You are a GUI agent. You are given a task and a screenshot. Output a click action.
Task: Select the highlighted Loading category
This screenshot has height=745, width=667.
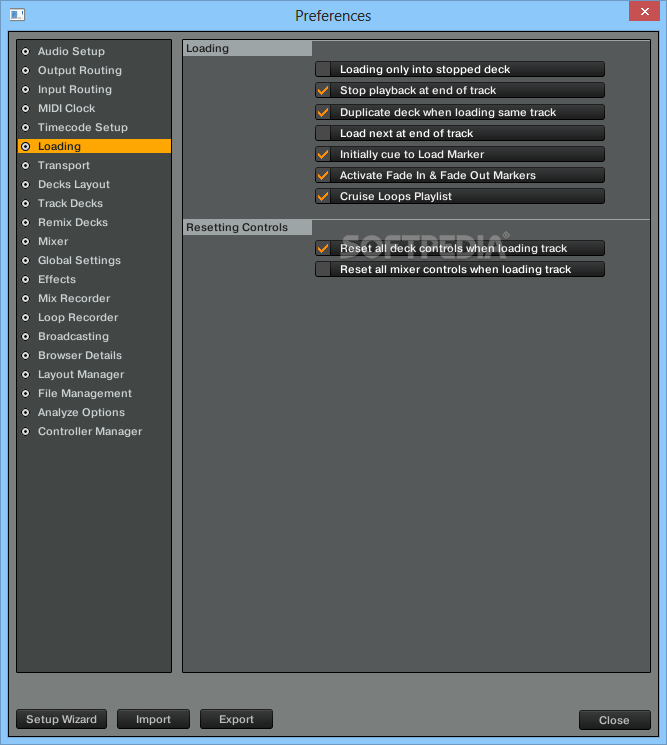click(x=94, y=146)
